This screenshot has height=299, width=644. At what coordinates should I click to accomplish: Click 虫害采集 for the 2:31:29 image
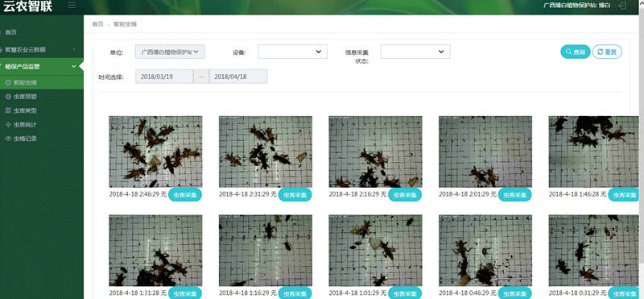[x=295, y=195]
